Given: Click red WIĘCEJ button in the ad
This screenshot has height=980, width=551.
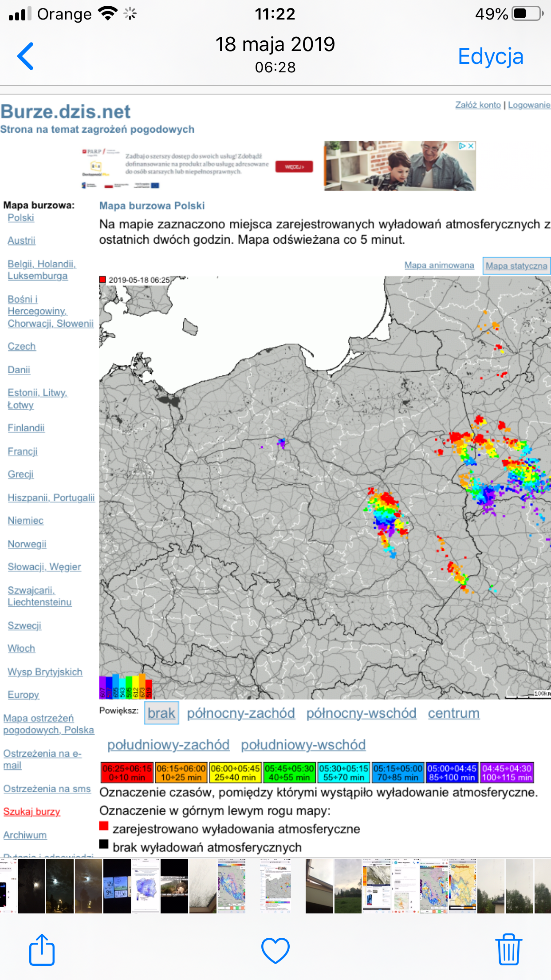Looking at the screenshot, I should 294,167.
